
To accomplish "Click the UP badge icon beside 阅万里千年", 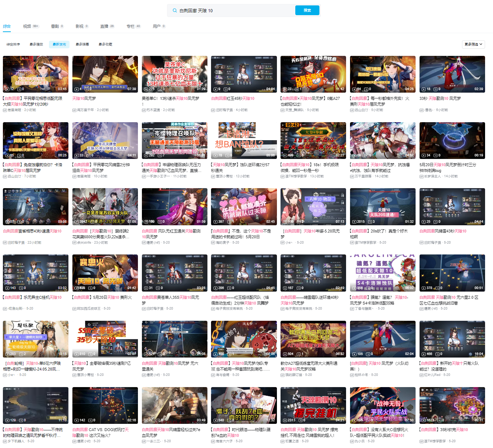I will point(75,110).
